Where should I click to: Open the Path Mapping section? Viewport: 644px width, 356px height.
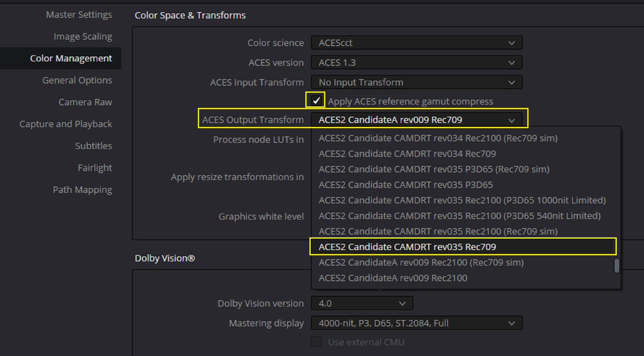coord(82,190)
